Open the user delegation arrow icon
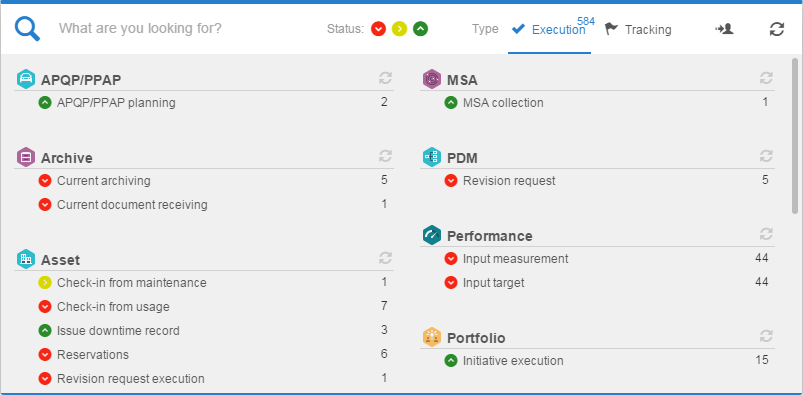The width and height of the screenshot is (803, 395). tap(724, 29)
